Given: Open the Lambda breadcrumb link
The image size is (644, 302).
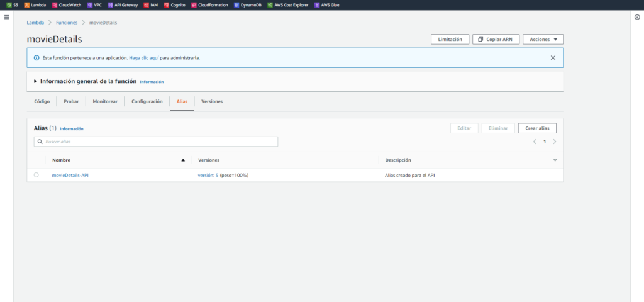Looking at the screenshot, I should pos(35,23).
